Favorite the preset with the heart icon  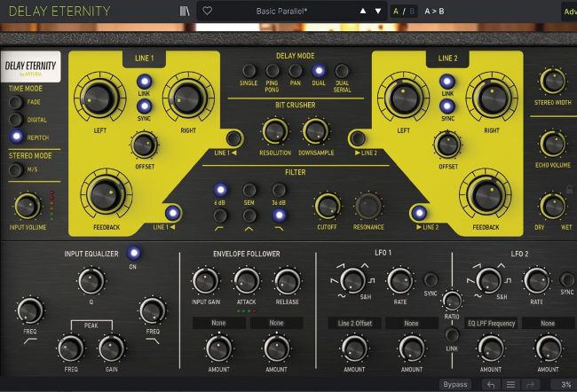click(x=207, y=11)
